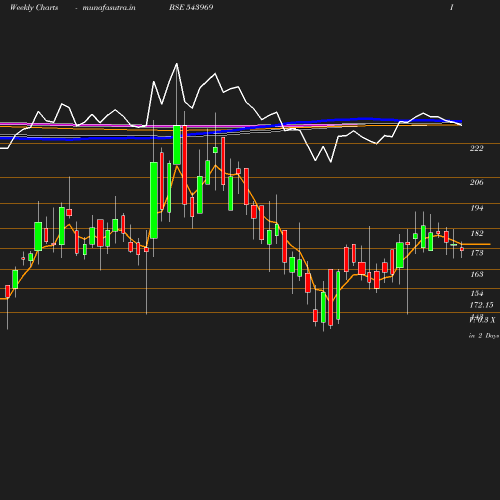Click the 206 price level label
The image size is (500, 500).
click(x=476, y=182)
